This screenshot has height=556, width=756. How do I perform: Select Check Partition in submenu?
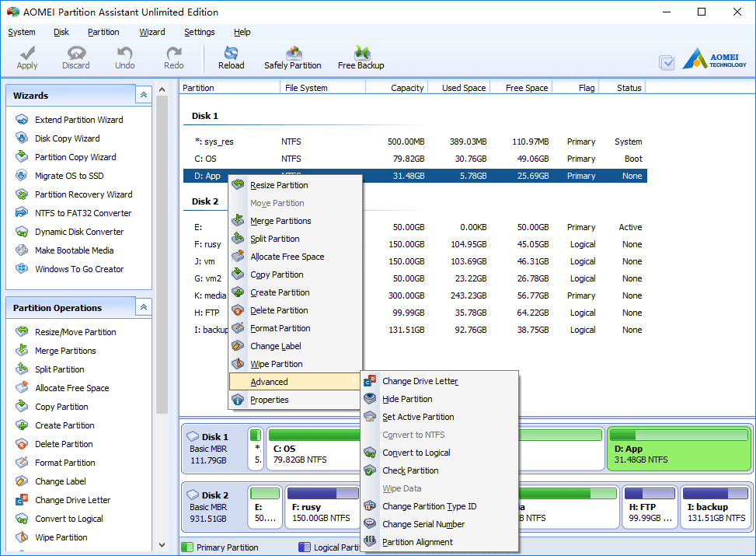pyautogui.click(x=440, y=470)
